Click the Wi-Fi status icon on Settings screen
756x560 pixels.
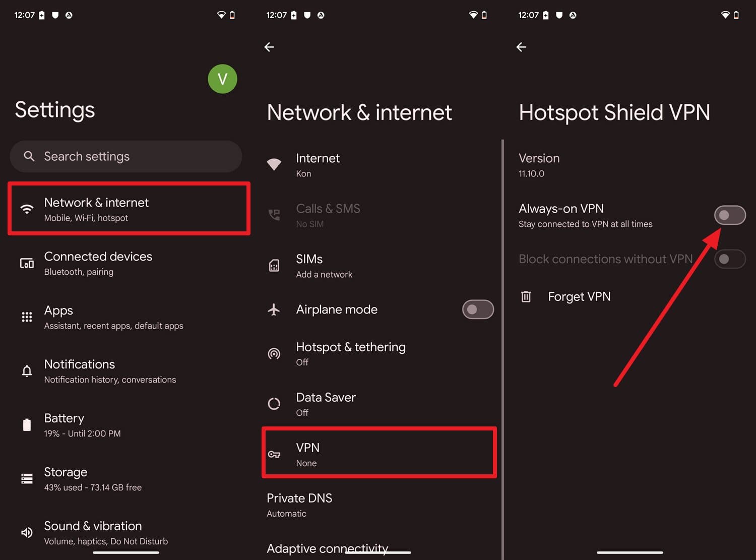click(x=221, y=15)
